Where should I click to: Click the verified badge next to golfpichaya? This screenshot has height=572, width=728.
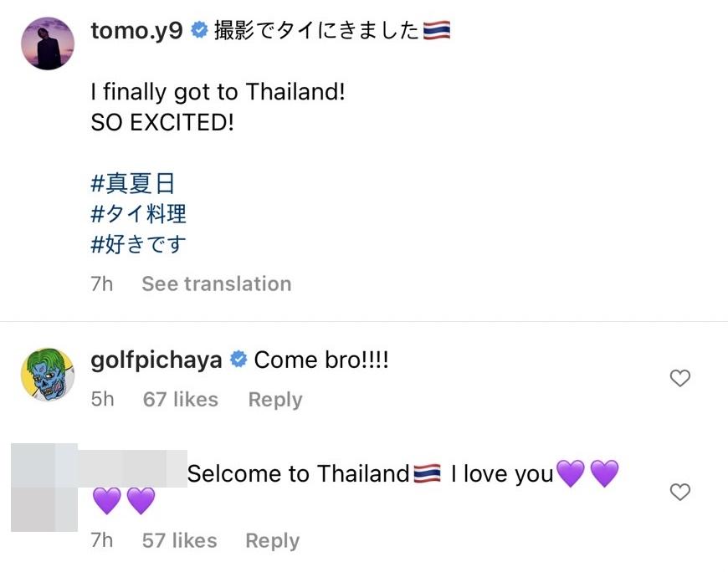[x=238, y=360]
